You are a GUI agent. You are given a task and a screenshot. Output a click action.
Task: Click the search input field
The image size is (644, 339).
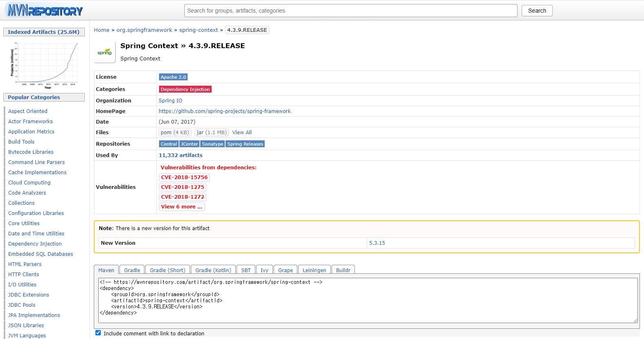click(351, 11)
